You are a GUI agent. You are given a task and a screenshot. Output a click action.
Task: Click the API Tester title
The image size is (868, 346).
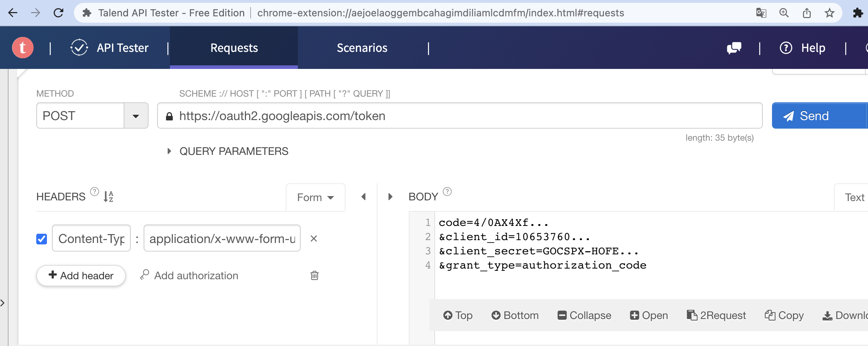coord(123,48)
